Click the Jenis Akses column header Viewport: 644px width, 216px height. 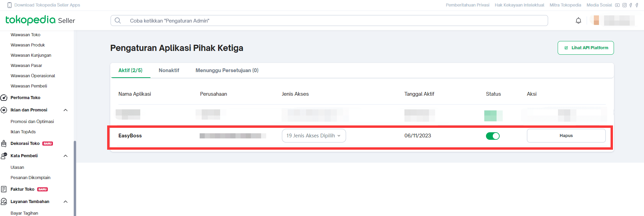[x=295, y=94]
